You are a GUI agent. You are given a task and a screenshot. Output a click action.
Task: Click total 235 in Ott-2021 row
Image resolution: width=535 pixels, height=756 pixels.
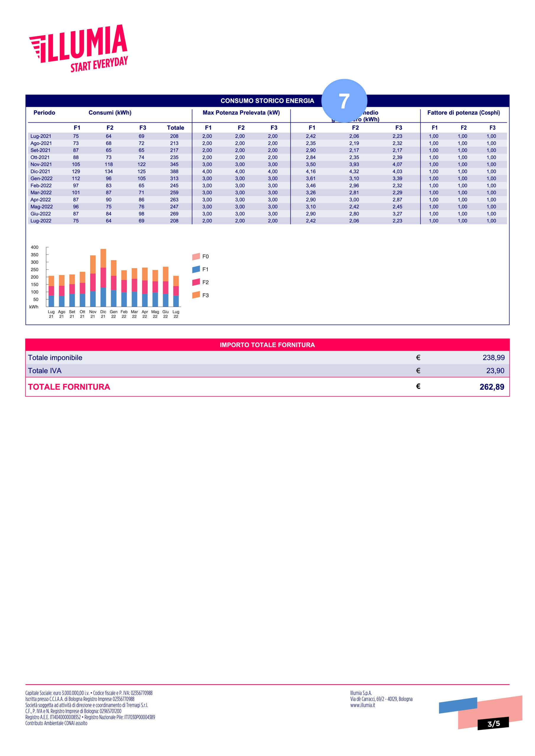174,157
